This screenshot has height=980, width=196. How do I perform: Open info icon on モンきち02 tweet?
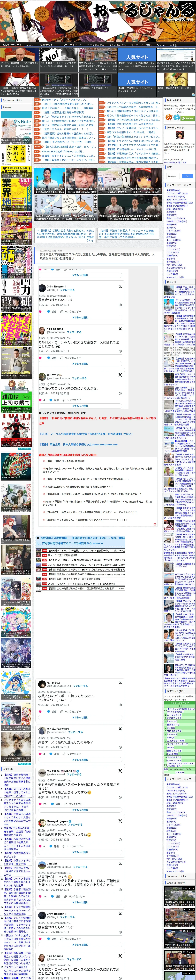120,705
